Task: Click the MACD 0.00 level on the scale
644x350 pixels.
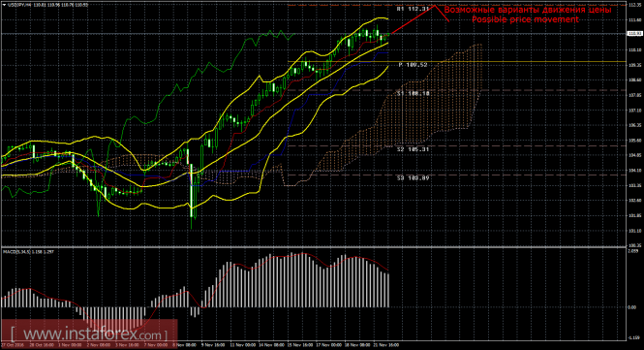Action: point(632,307)
